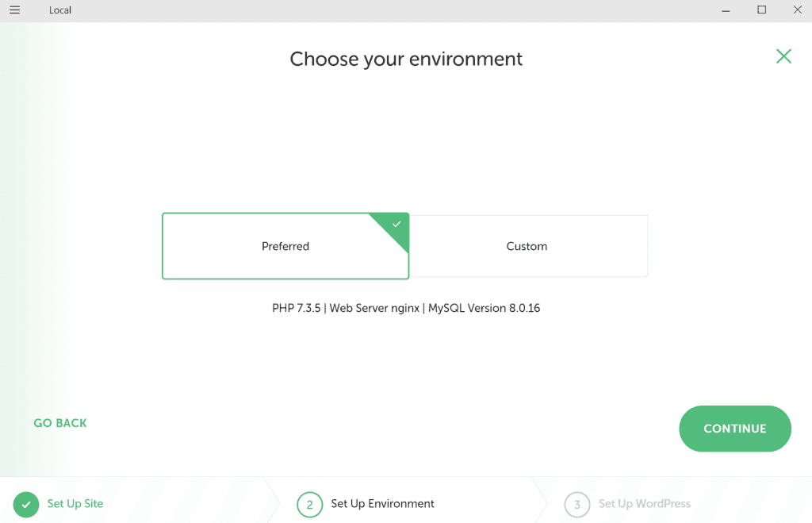Click the Choose your environment heading

pos(406,60)
